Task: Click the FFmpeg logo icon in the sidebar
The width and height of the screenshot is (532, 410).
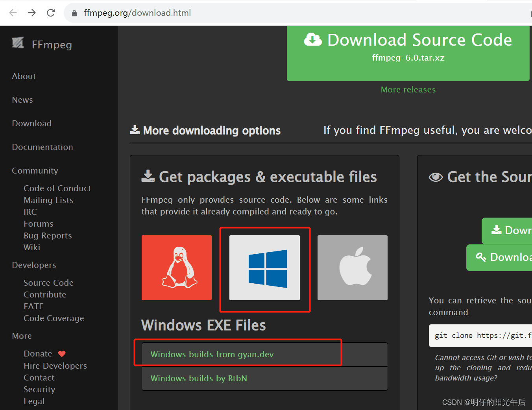Action: pyautogui.click(x=18, y=42)
